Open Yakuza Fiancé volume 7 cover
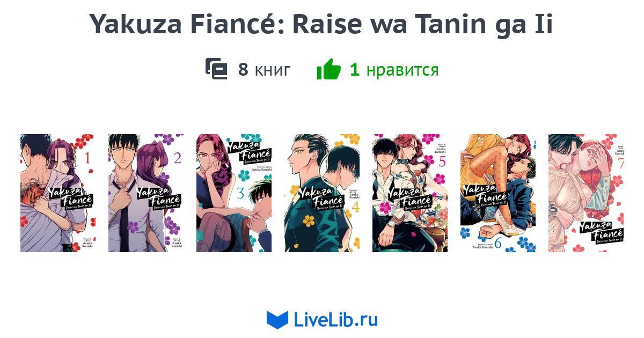The image size is (644, 338). coord(586,193)
